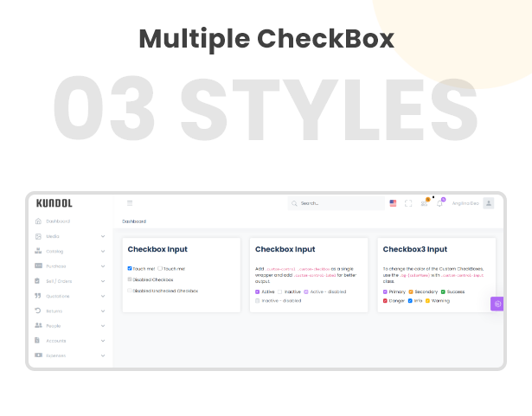Toggle the yellow "Warning" checkbox

tap(427, 301)
